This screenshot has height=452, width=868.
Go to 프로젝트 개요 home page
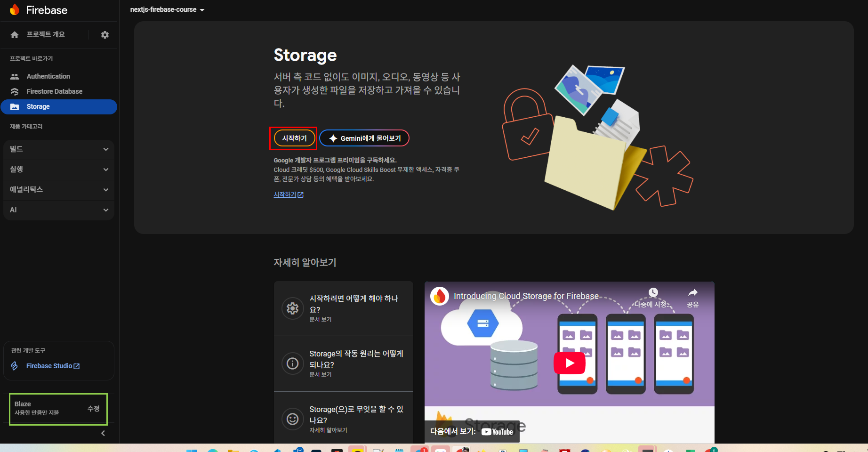pyautogui.click(x=45, y=34)
